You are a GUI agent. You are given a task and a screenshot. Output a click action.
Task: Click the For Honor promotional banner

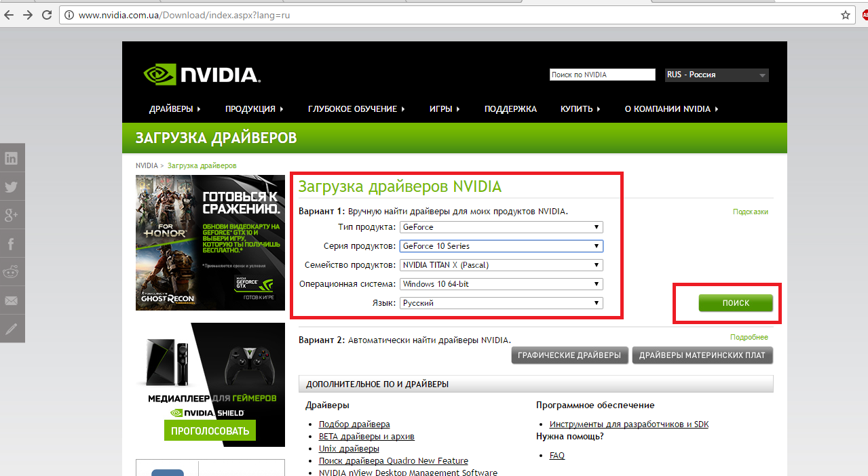pos(210,242)
